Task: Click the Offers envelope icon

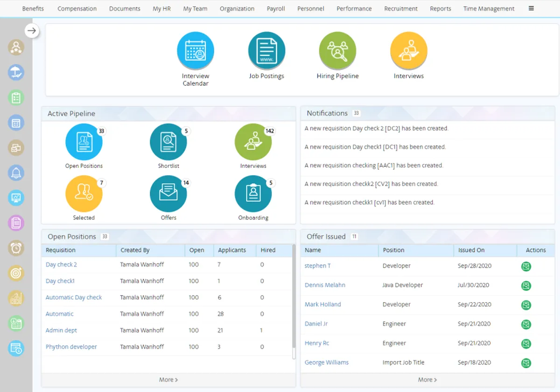Action: [x=168, y=194]
